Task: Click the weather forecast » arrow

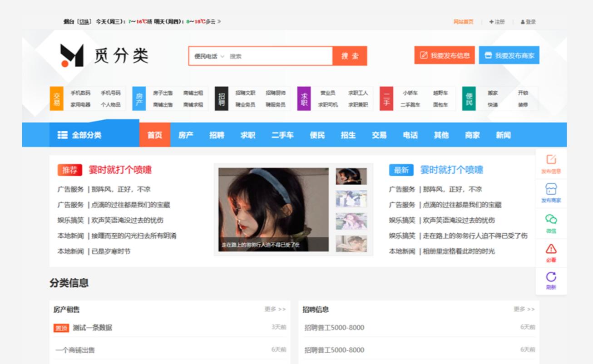Action: click(219, 21)
